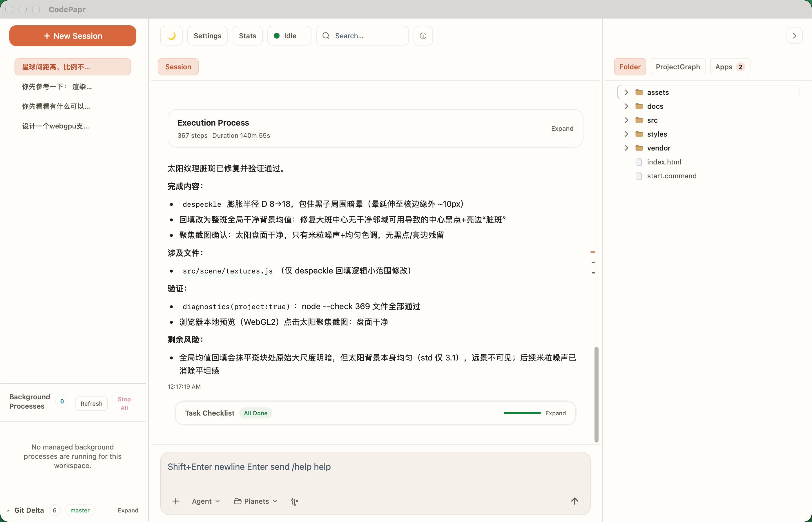
Task: Send message with the up arrow button
Action: [574, 501]
